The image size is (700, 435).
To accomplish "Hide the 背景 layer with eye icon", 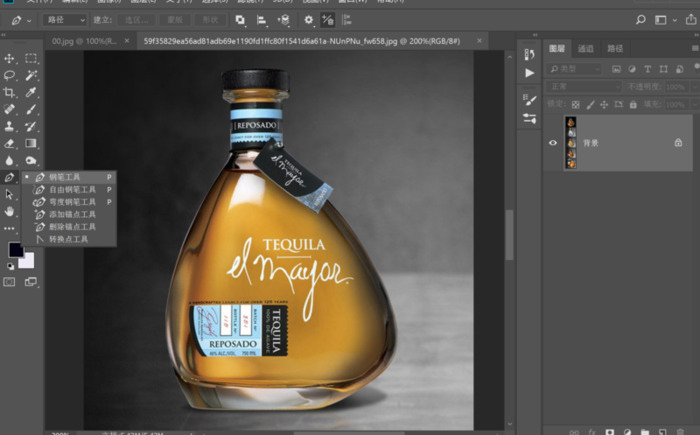I will [553, 143].
